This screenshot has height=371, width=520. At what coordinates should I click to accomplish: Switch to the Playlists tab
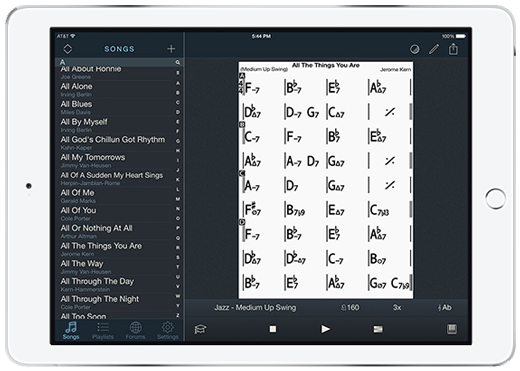(x=103, y=331)
